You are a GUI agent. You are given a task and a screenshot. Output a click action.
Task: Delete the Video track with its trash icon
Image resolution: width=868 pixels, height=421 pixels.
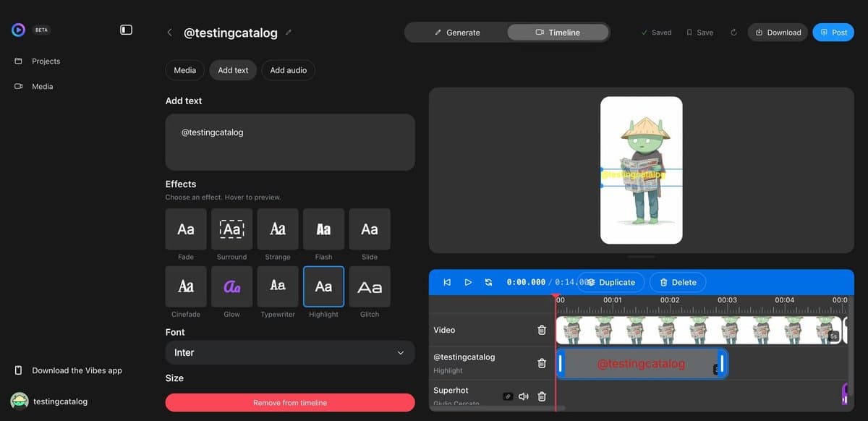[541, 330]
